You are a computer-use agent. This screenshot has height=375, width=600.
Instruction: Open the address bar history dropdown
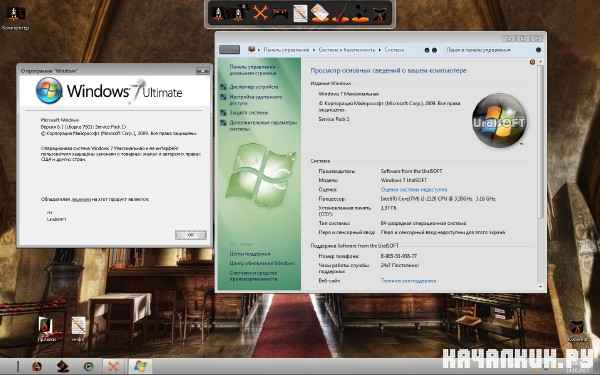point(427,50)
